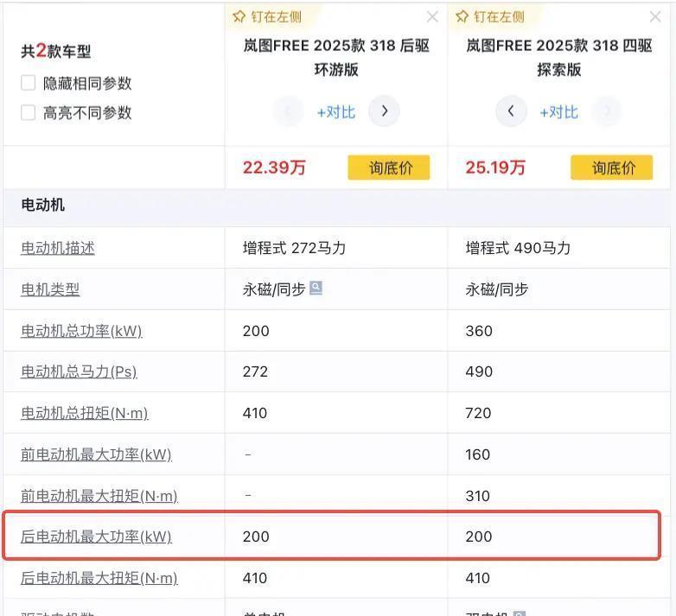Image resolution: width=676 pixels, height=616 pixels.
Task: Click disabled left arrow under 后驱环游版
Action: pos(289,111)
